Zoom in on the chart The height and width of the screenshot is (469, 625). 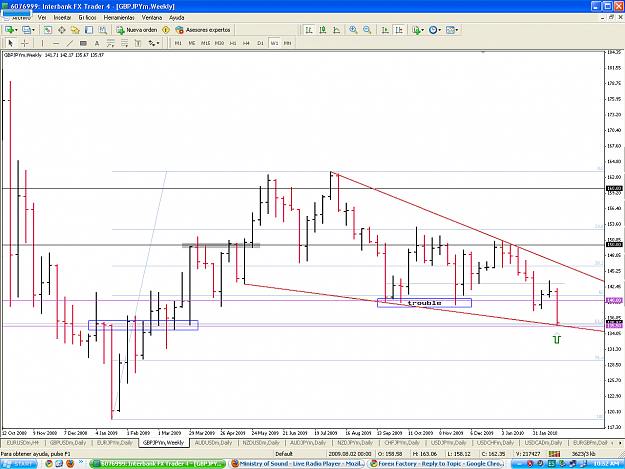tap(353, 30)
